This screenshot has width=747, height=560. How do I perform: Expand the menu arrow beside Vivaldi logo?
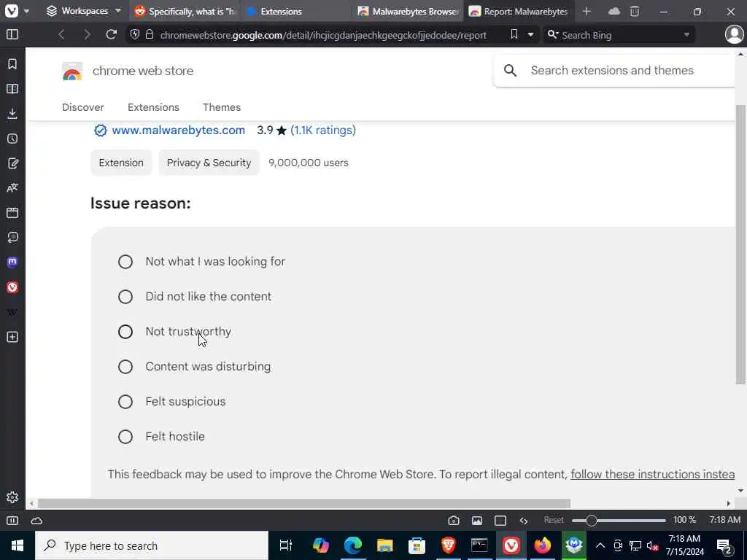point(27,11)
